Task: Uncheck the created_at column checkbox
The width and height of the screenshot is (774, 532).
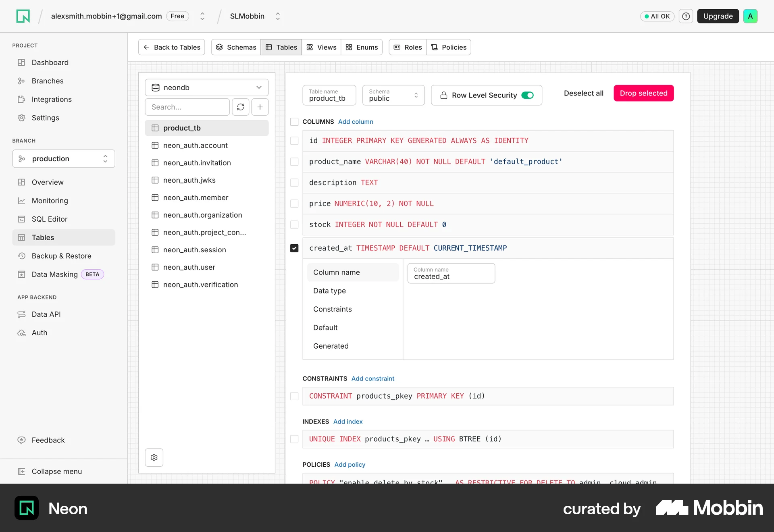Action: coord(294,248)
